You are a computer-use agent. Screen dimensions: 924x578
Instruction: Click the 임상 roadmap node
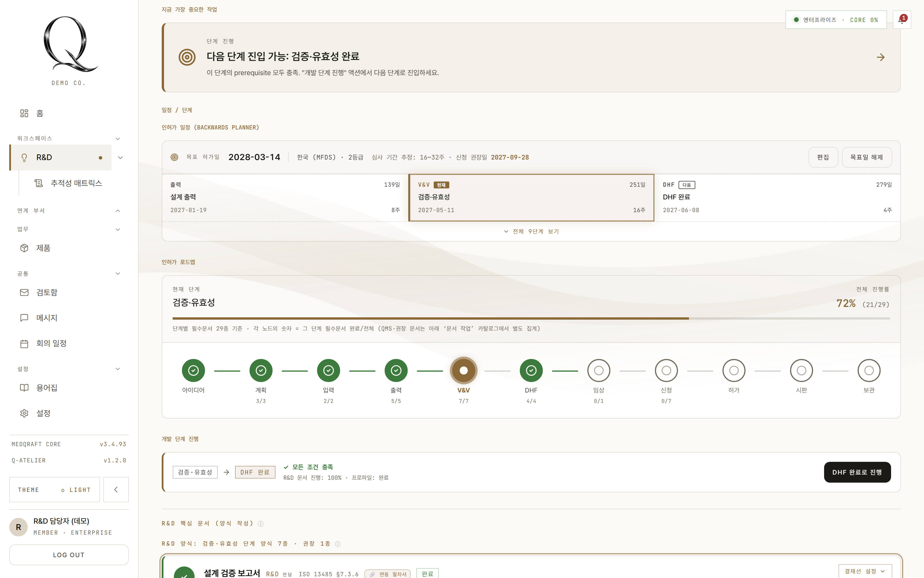pos(599,370)
